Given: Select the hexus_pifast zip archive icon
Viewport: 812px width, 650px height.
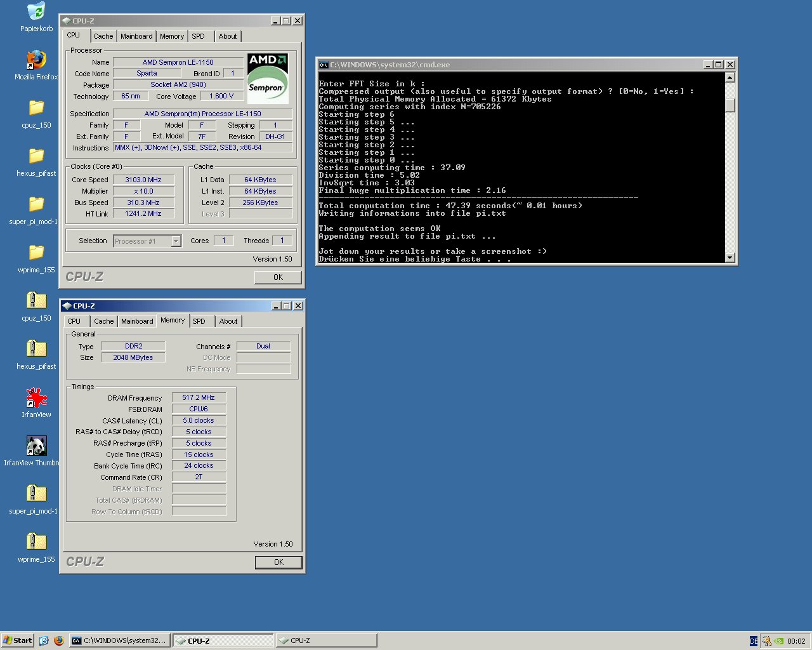Looking at the screenshot, I should pos(36,349).
